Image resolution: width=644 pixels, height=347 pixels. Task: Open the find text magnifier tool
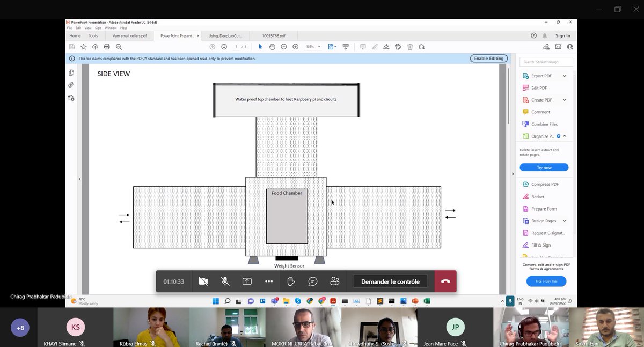[x=119, y=47]
